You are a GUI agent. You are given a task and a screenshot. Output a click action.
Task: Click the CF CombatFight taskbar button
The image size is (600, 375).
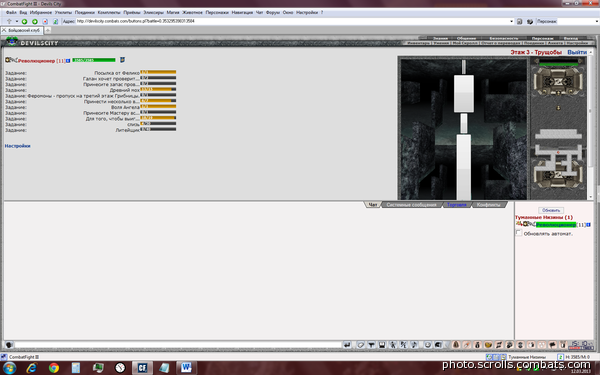(x=142, y=368)
